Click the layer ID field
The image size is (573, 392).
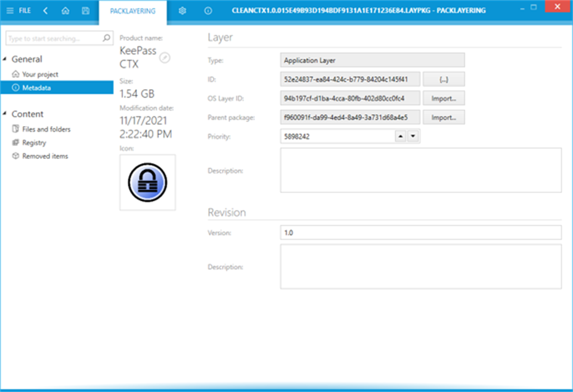tap(350, 79)
